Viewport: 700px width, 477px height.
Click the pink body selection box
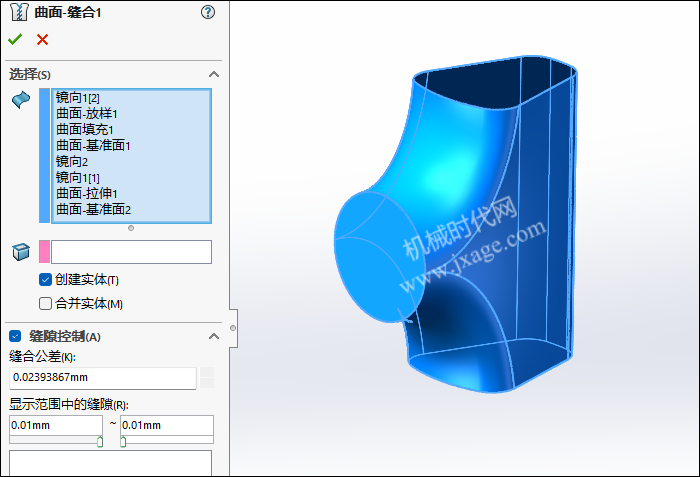[131, 252]
